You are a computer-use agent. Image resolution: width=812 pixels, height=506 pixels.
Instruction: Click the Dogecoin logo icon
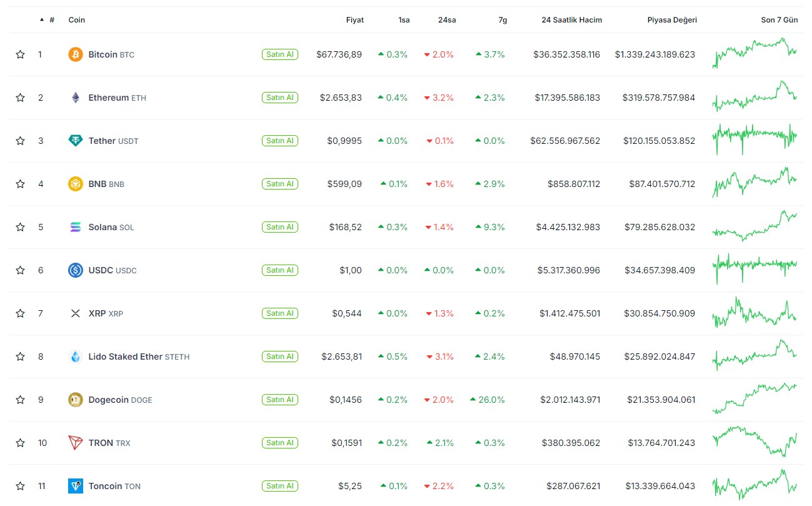(x=75, y=400)
